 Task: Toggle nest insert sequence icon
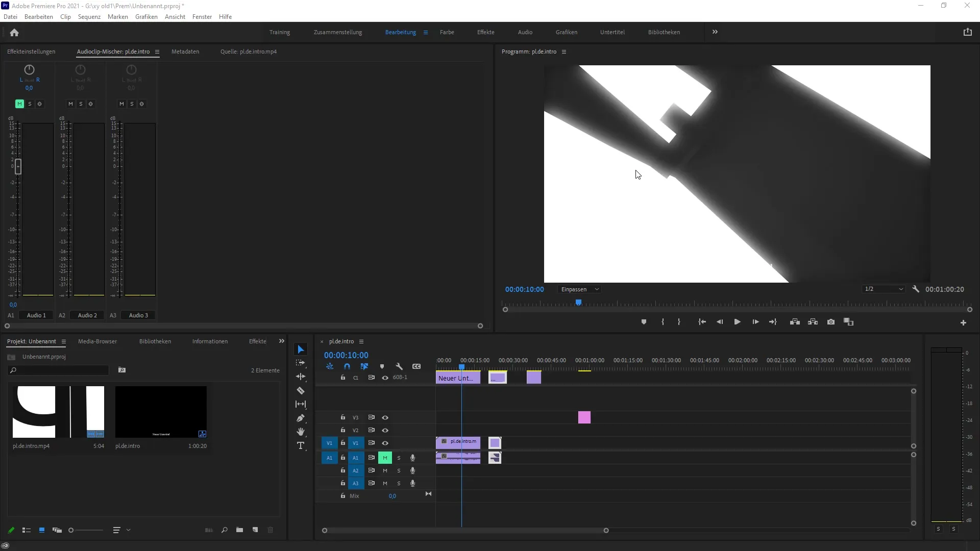point(330,366)
